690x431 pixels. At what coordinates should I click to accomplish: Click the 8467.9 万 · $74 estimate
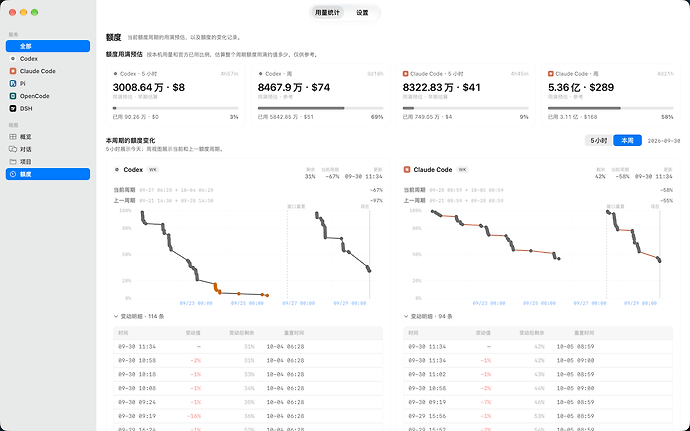tap(294, 87)
